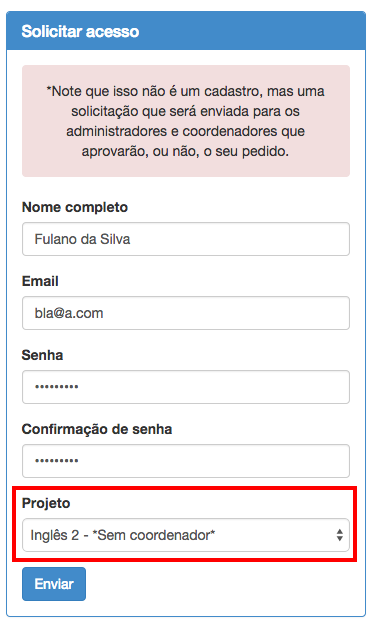Screen dimensions: 374x621
Task: Click the Confirmação de senha password field
Action: [186, 461]
